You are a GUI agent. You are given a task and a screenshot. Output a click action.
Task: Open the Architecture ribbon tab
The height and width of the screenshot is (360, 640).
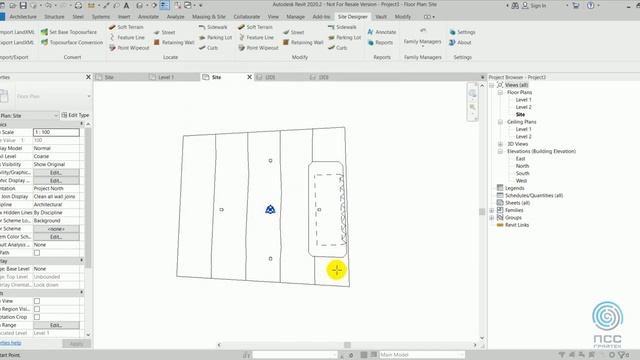point(23,17)
